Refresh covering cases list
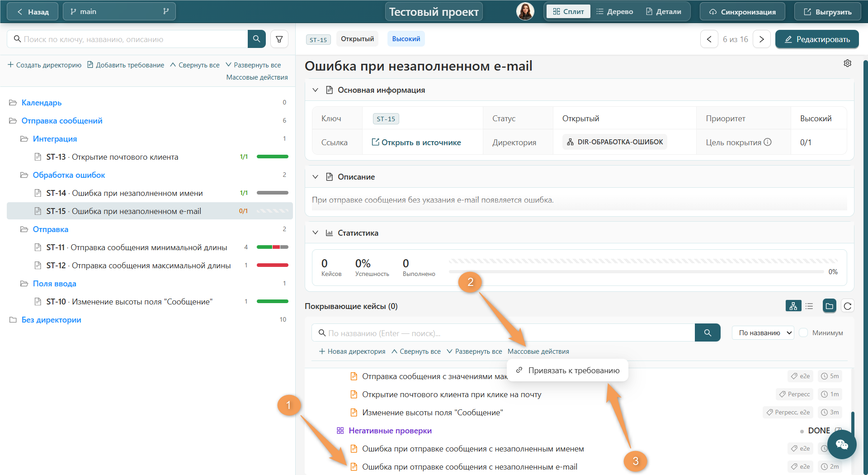The width and height of the screenshot is (868, 475). [848, 306]
